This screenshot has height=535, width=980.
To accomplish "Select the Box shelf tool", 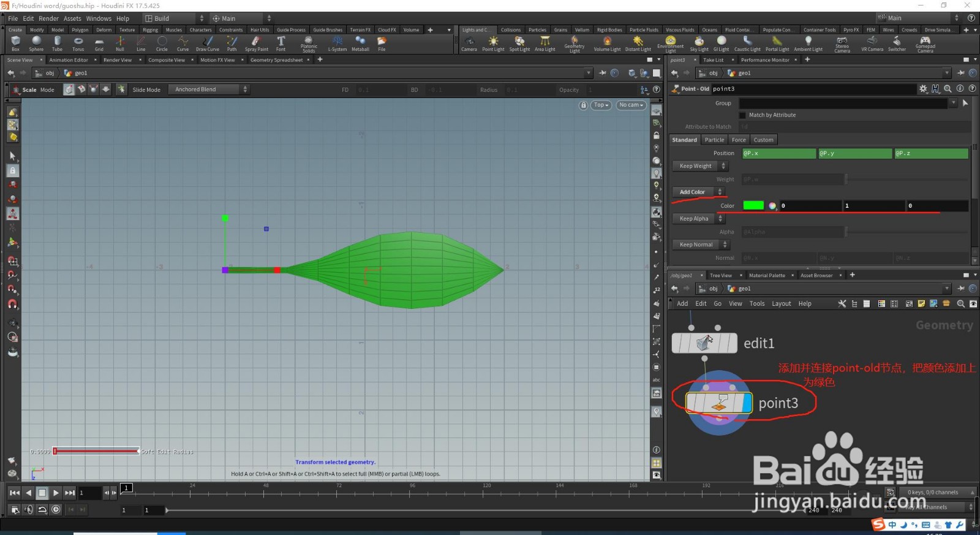I will pyautogui.click(x=15, y=44).
